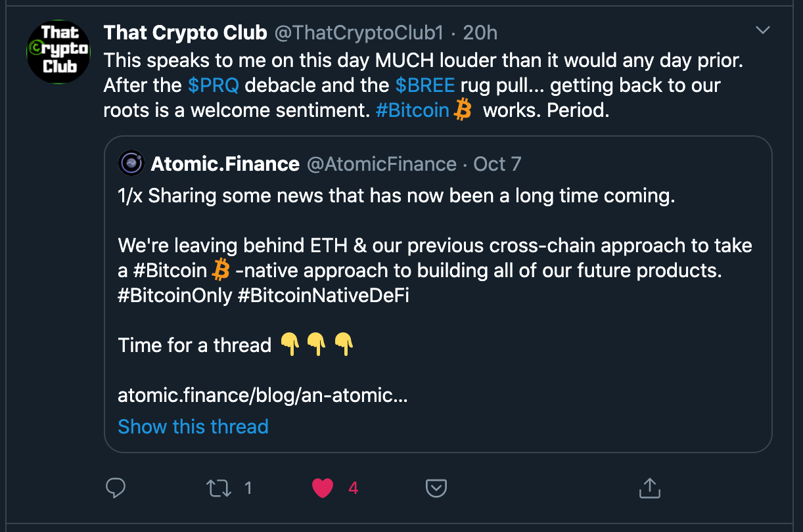This screenshot has width=803, height=532.
Task: Expand tweet options chevron menu
Action: [762, 30]
